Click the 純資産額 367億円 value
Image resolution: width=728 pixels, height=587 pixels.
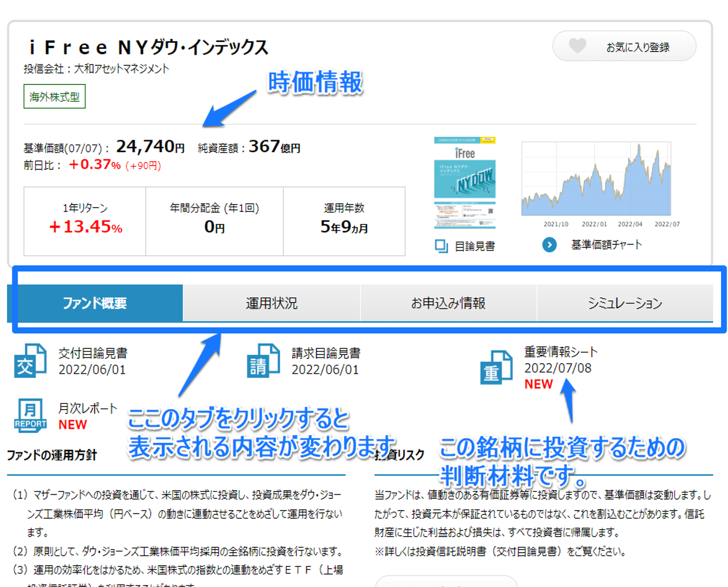point(249,147)
